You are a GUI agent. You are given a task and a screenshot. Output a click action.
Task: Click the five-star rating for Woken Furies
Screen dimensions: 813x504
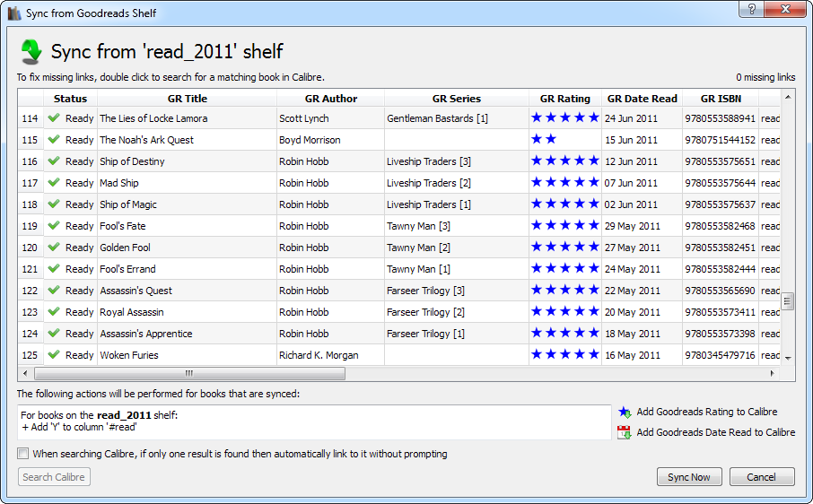565,355
